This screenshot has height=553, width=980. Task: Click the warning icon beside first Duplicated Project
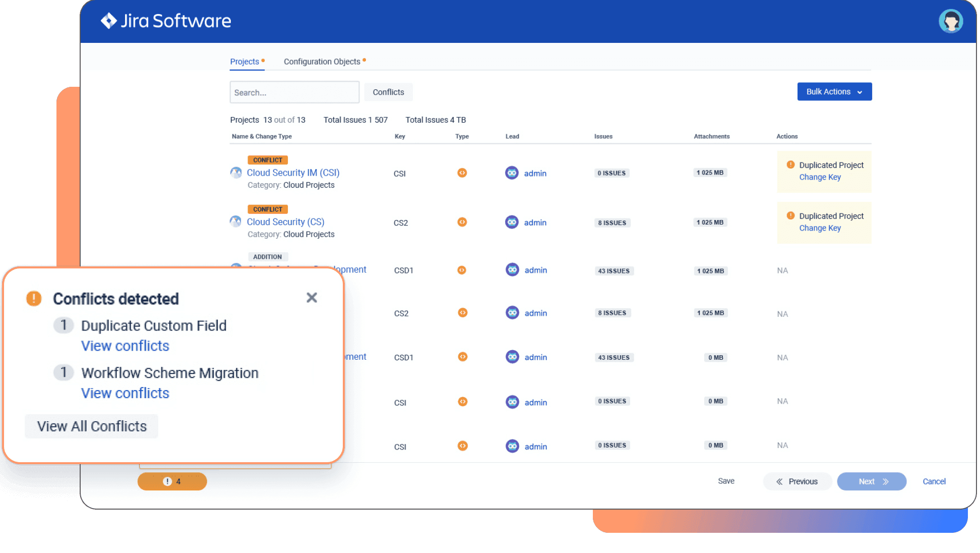coord(791,165)
